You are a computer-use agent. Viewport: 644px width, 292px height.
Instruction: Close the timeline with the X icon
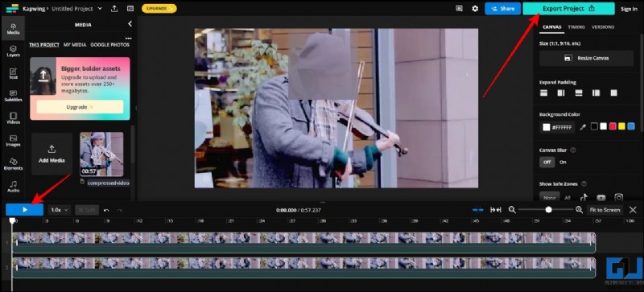point(633,209)
